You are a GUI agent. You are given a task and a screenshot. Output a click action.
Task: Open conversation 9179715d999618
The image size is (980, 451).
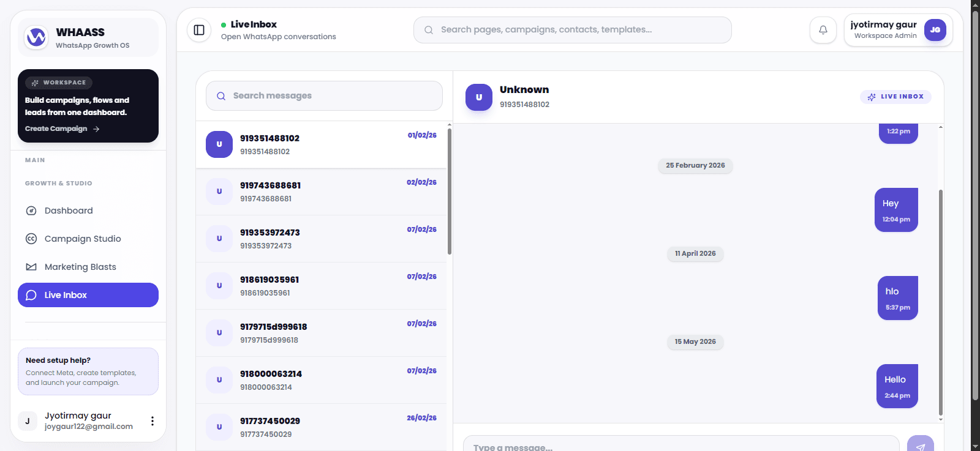(321, 333)
